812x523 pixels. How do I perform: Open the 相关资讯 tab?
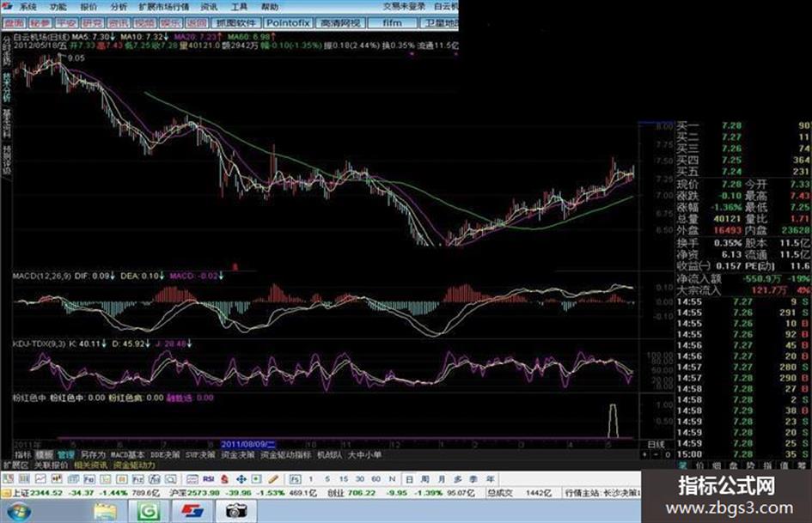point(90,465)
